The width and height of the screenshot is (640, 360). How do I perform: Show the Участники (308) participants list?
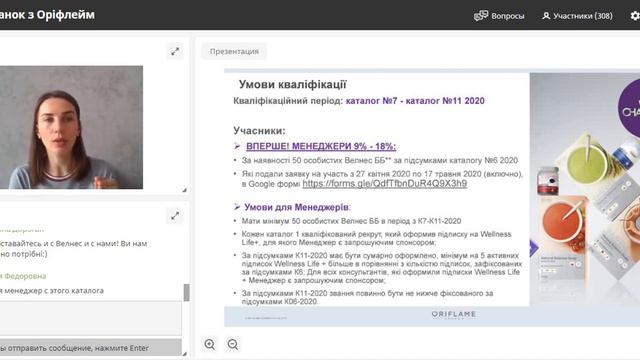577,16
